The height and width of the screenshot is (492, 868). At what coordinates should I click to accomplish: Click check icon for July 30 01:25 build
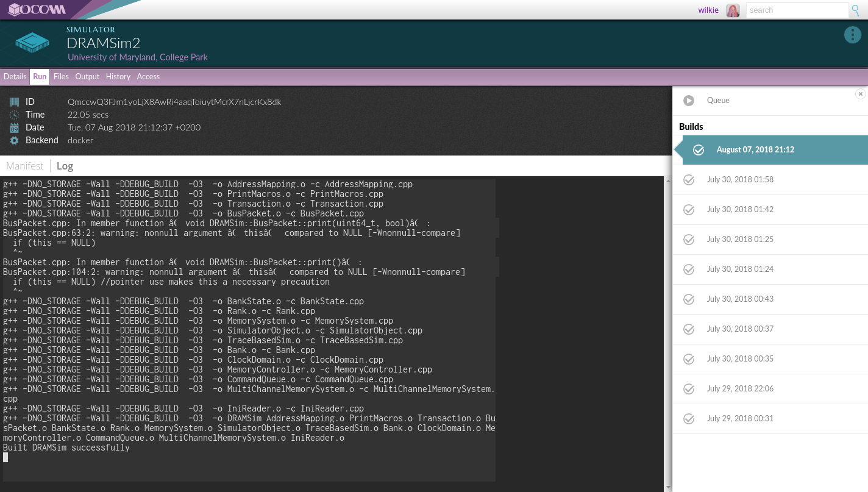pyautogui.click(x=689, y=240)
